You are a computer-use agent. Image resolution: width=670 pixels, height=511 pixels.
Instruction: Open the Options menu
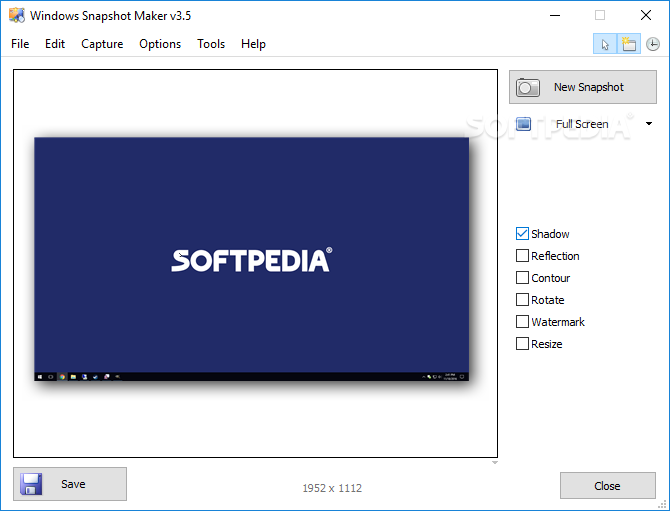[x=160, y=44]
